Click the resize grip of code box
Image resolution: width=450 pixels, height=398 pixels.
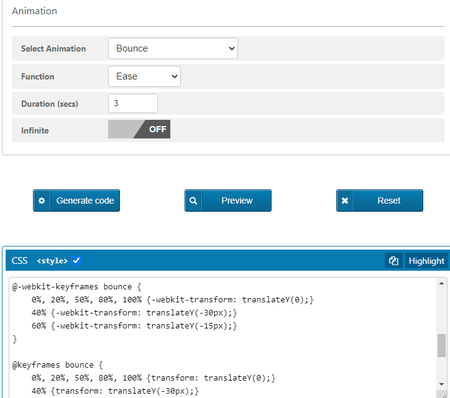point(443,395)
